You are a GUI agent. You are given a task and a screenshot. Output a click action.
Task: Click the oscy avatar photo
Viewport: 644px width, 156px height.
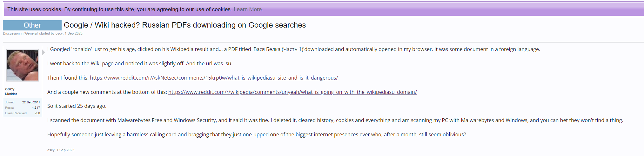pyautogui.click(x=23, y=65)
